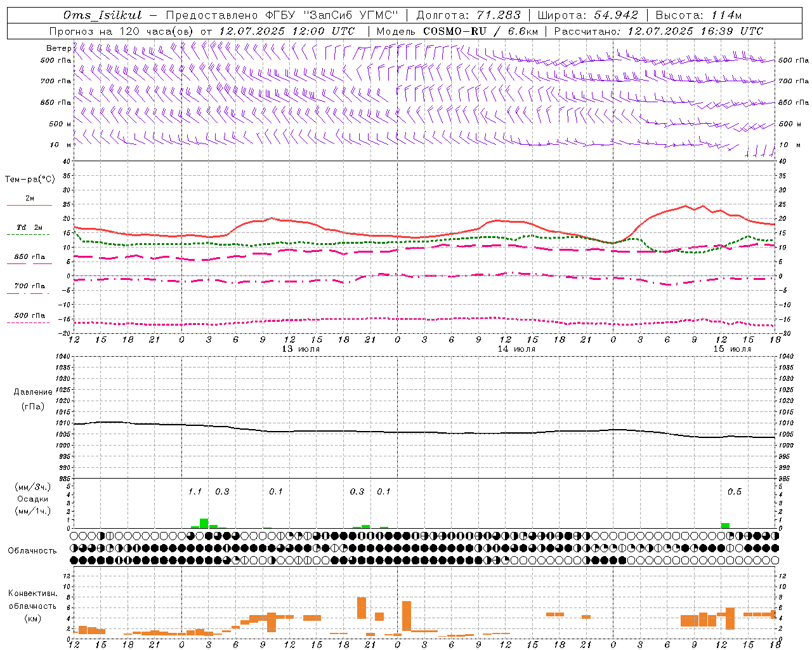Click the latitude value Широта: 54.942
Screen dimensions: 812x650
tap(587, 15)
